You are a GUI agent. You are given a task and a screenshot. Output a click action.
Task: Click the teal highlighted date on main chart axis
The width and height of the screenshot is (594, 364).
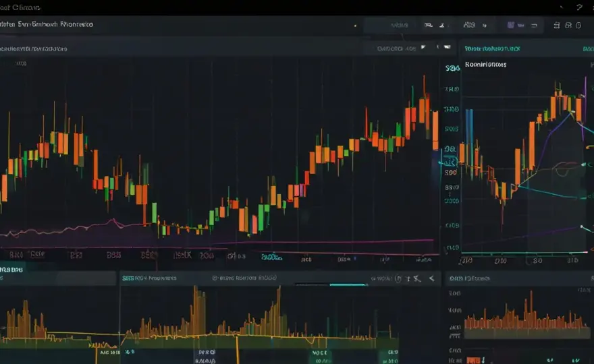pos(271,257)
